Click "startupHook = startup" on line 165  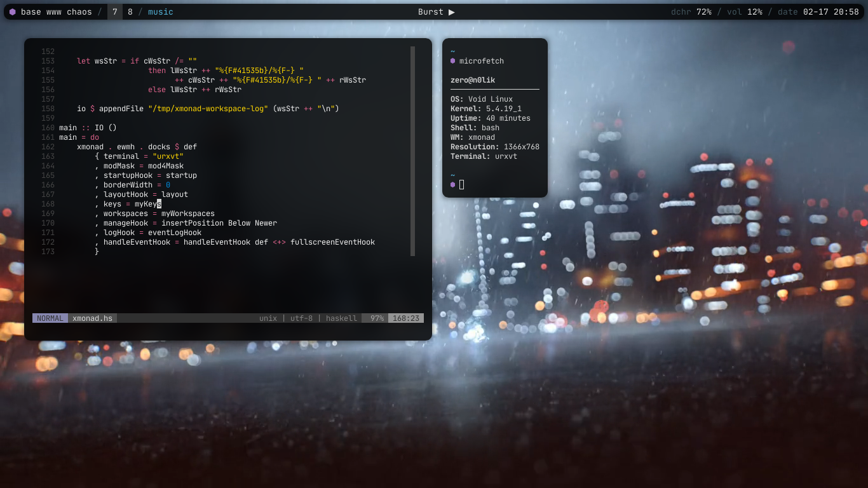coord(150,175)
